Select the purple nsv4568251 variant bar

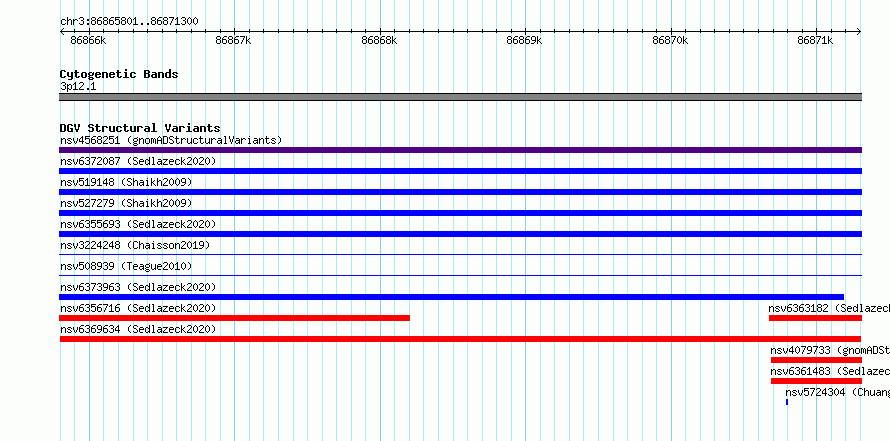460,150
